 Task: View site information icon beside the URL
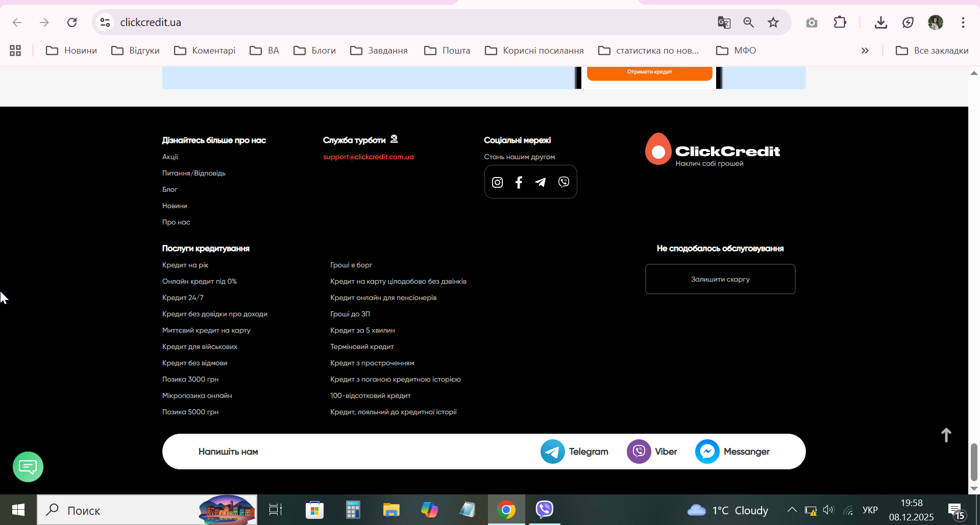(105, 22)
